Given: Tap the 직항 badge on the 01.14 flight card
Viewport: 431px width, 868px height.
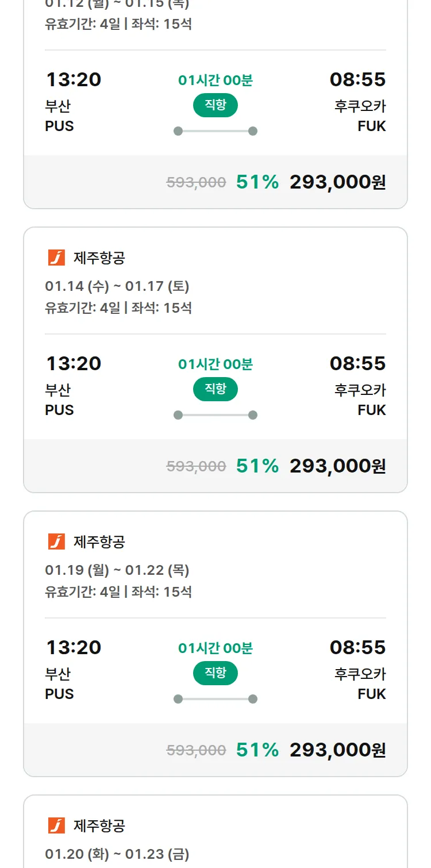Looking at the screenshot, I should 215,389.
